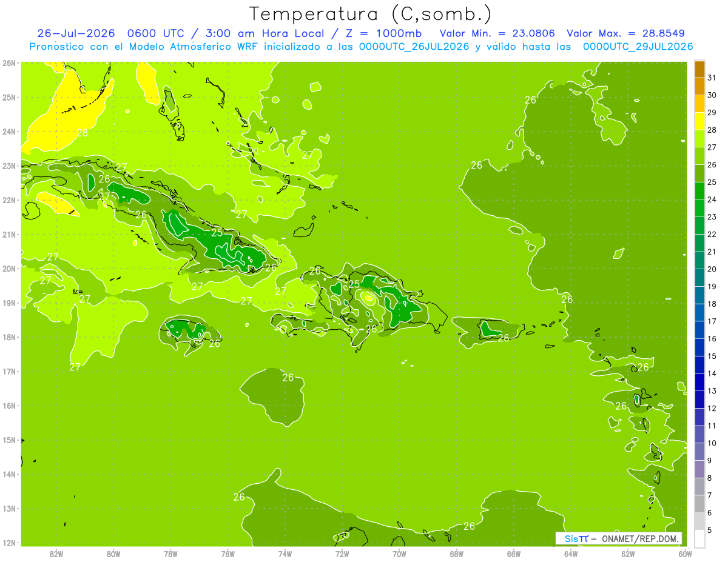Click "Valor Max. = 28.8549" readout
The width and height of the screenshot is (728, 562).
[x=626, y=33]
